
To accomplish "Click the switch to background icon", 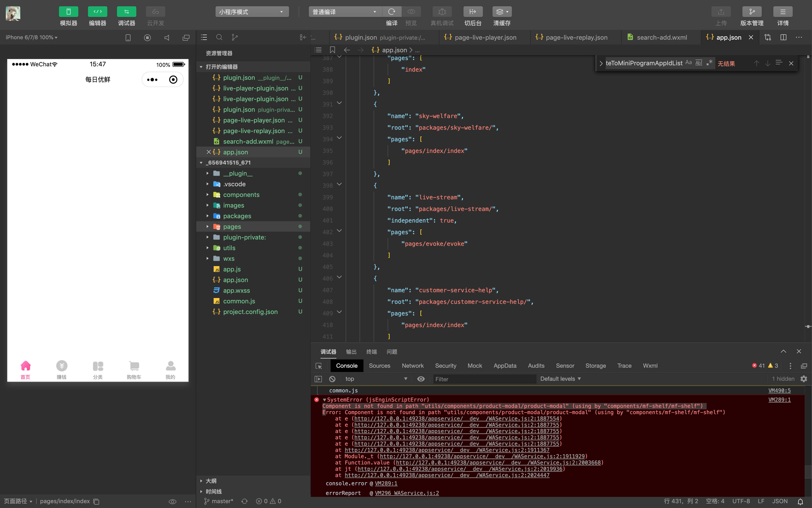I will (x=473, y=12).
